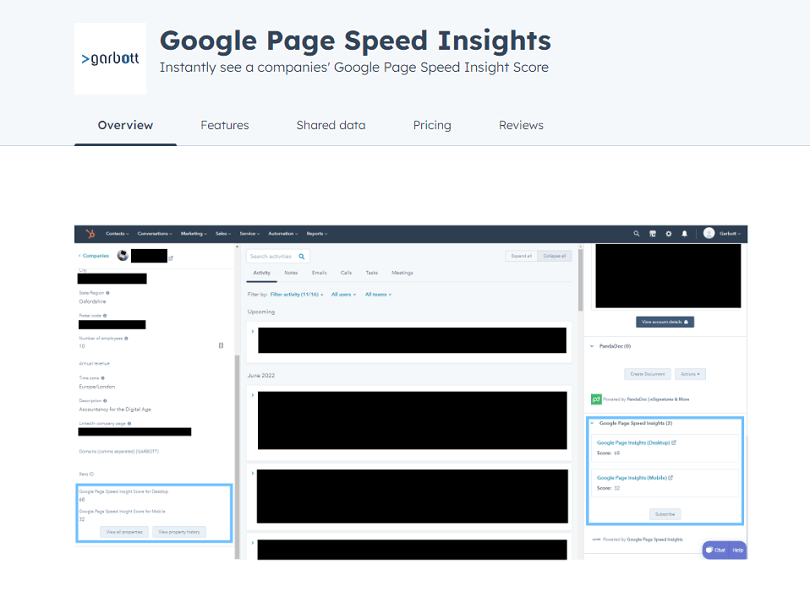Collapse Google Page Speed Insights (2) section

(592, 423)
